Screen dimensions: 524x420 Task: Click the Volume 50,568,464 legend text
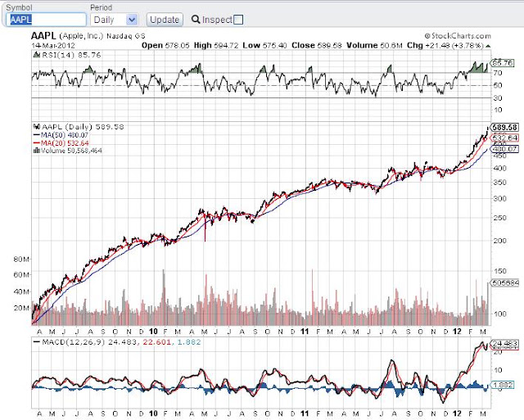[71, 151]
